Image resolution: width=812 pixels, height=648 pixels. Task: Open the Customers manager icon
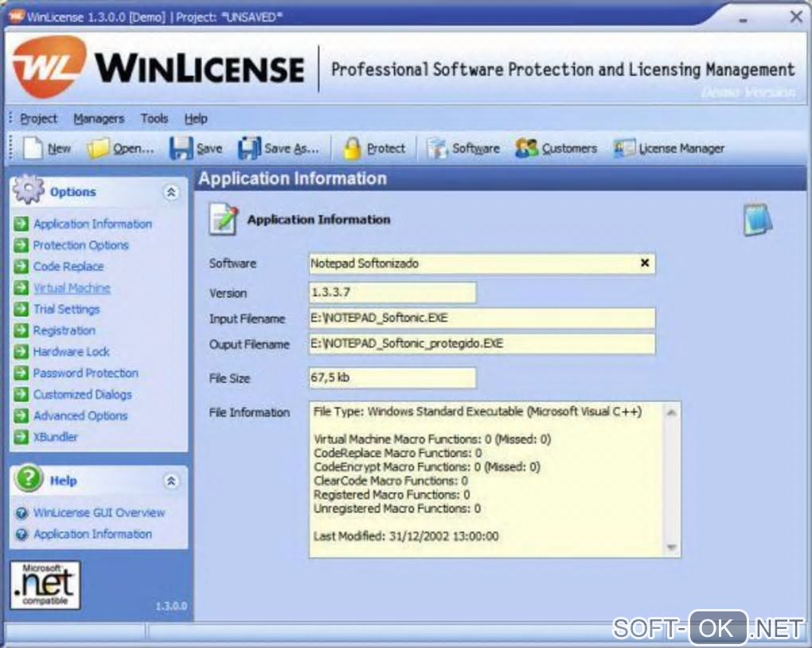pos(527,148)
